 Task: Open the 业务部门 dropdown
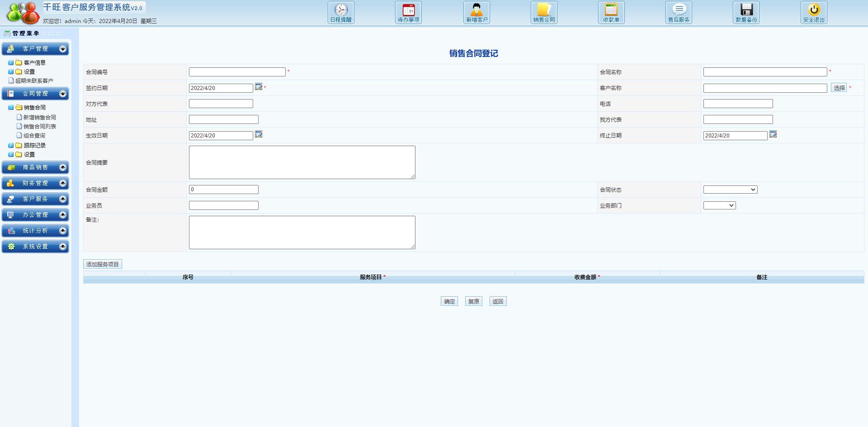(x=719, y=205)
